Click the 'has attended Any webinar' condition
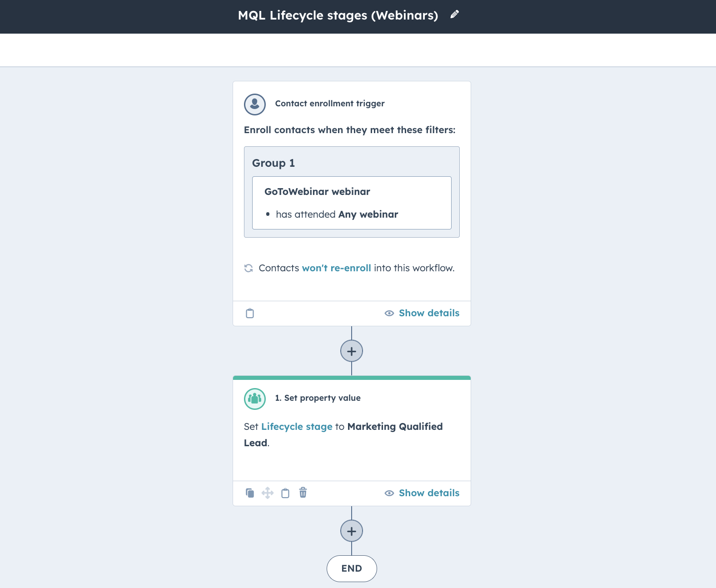 point(337,214)
